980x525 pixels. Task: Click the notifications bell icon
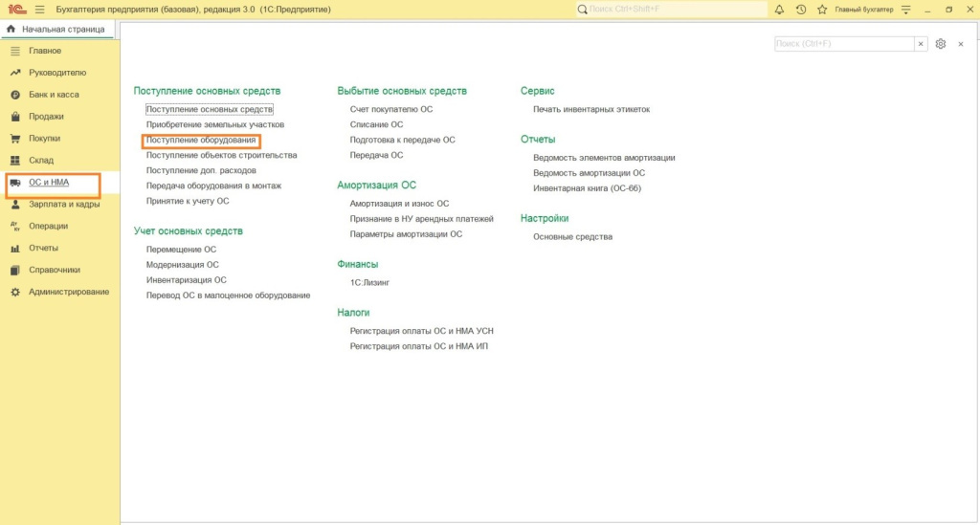point(779,9)
